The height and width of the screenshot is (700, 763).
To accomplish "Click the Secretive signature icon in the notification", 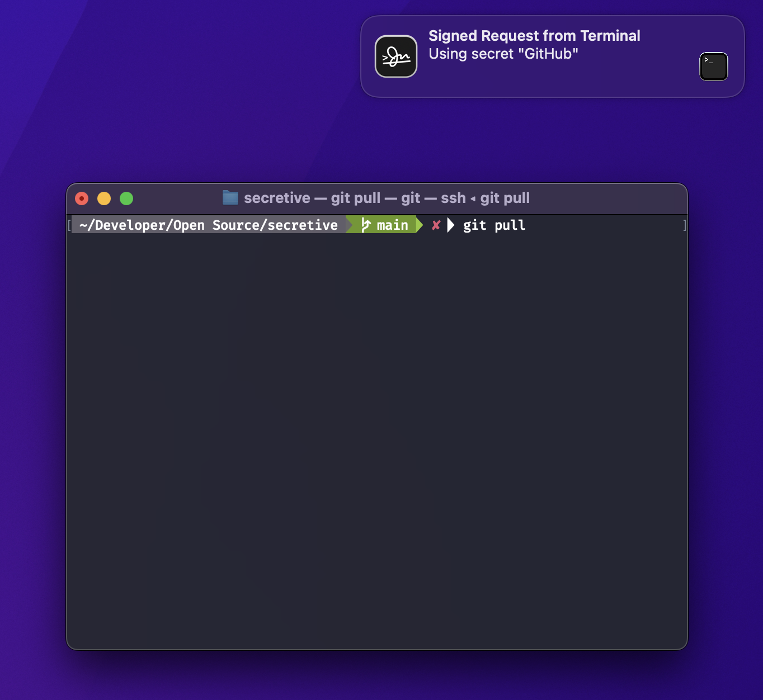I will tap(395, 56).
